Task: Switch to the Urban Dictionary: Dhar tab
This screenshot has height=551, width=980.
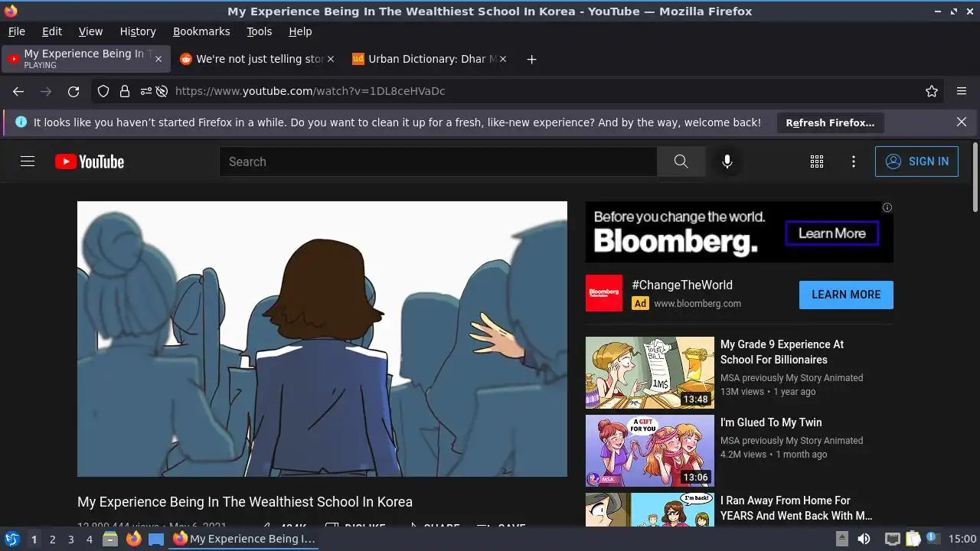Action: click(430, 59)
